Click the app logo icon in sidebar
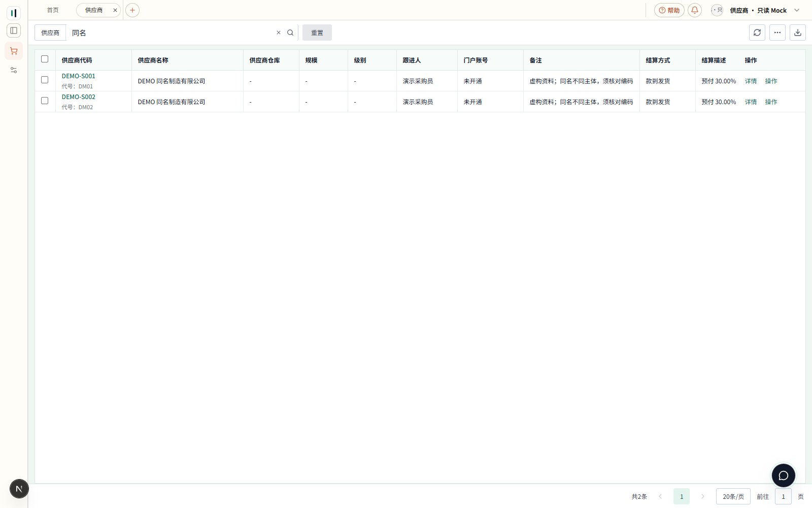The image size is (812, 508). pos(14,13)
